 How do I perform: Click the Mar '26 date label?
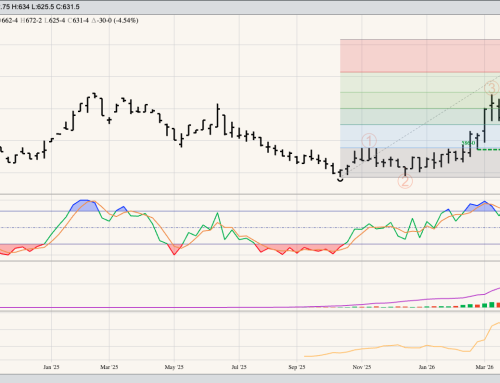[x=485, y=367]
